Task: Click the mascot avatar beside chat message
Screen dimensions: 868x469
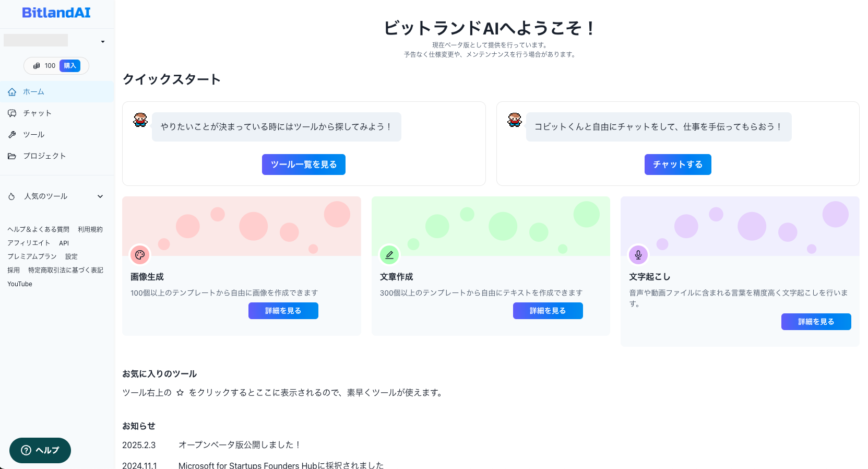Action: tap(515, 120)
